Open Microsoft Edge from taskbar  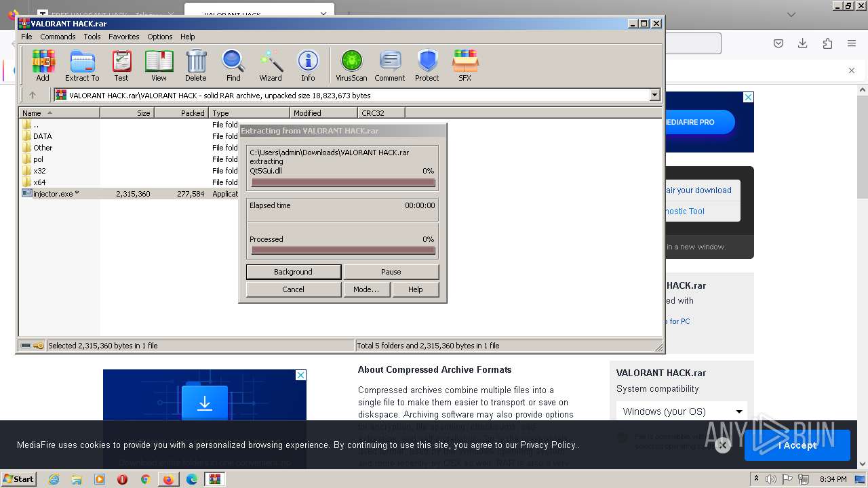point(192,479)
